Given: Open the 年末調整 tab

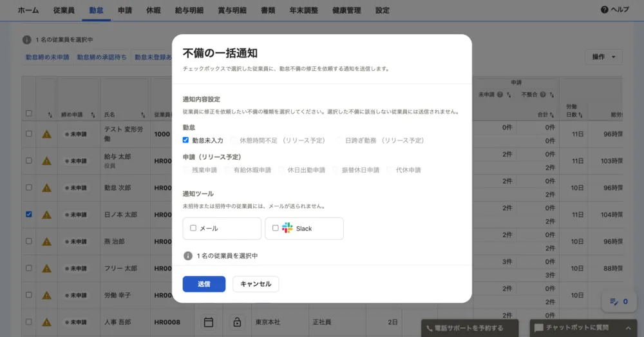Looking at the screenshot, I should coord(303,10).
